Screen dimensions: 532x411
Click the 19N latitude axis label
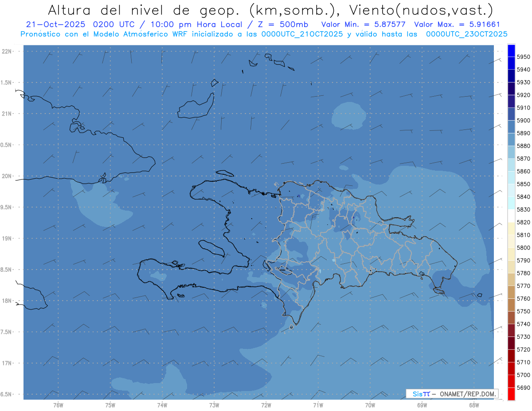pyautogui.click(x=6, y=239)
